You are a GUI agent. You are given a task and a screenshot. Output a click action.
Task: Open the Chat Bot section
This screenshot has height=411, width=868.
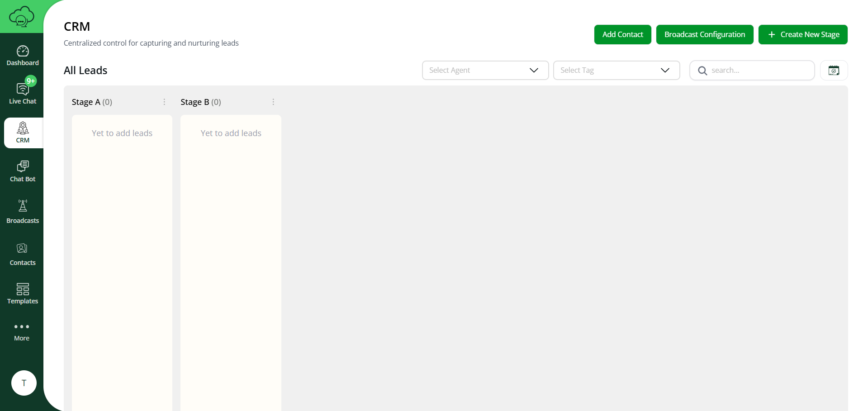[23, 171]
